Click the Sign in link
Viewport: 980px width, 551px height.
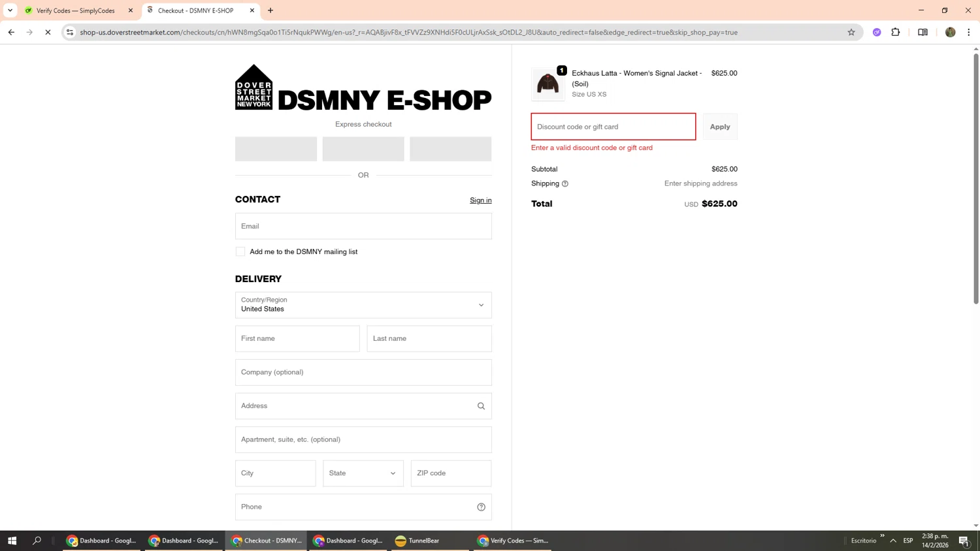(x=481, y=200)
